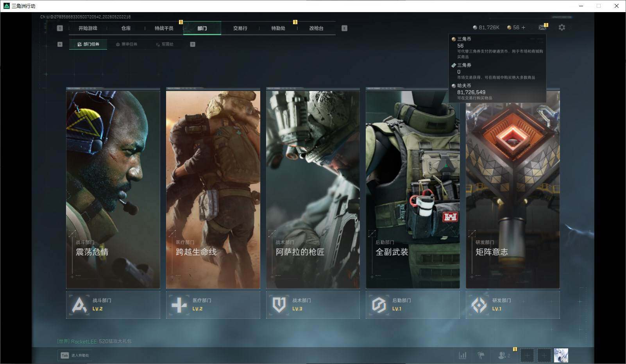Select the 军需处 sub-tab
Image resolution: width=626 pixels, height=364 pixels.
point(165,44)
